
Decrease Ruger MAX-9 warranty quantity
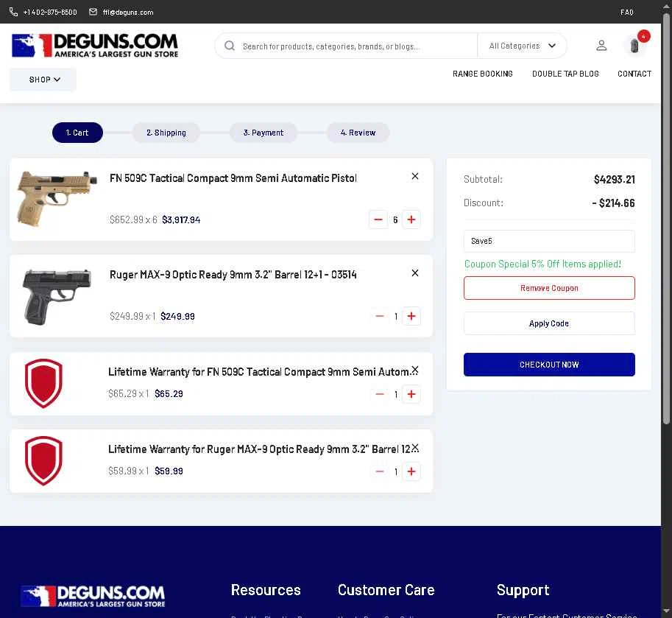[x=379, y=471]
